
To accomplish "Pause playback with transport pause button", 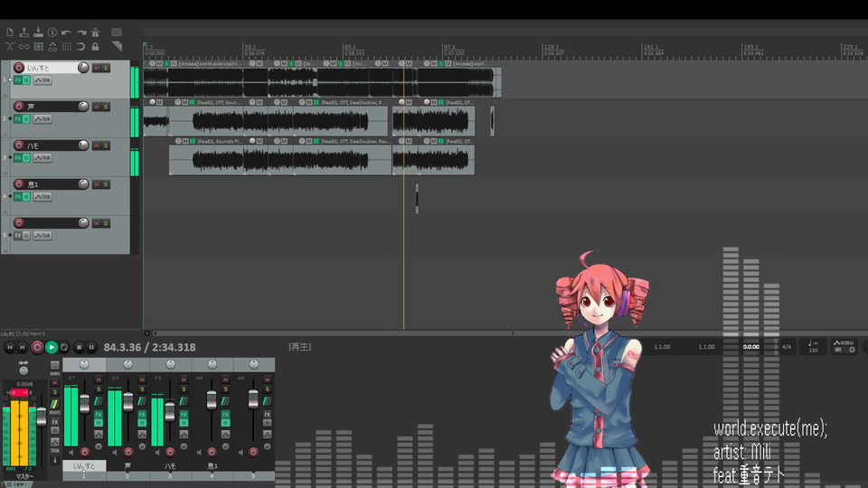I will pyautogui.click(x=91, y=347).
